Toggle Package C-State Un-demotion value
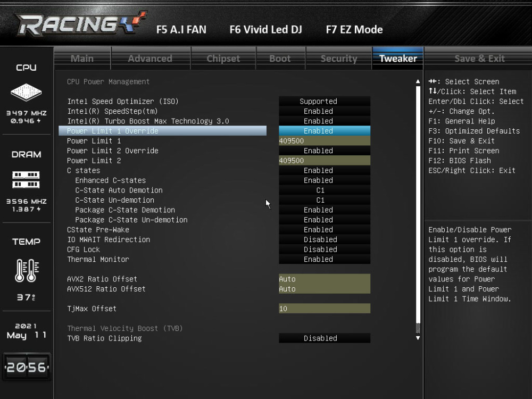The height and width of the screenshot is (399, 532). coord(325,220)
